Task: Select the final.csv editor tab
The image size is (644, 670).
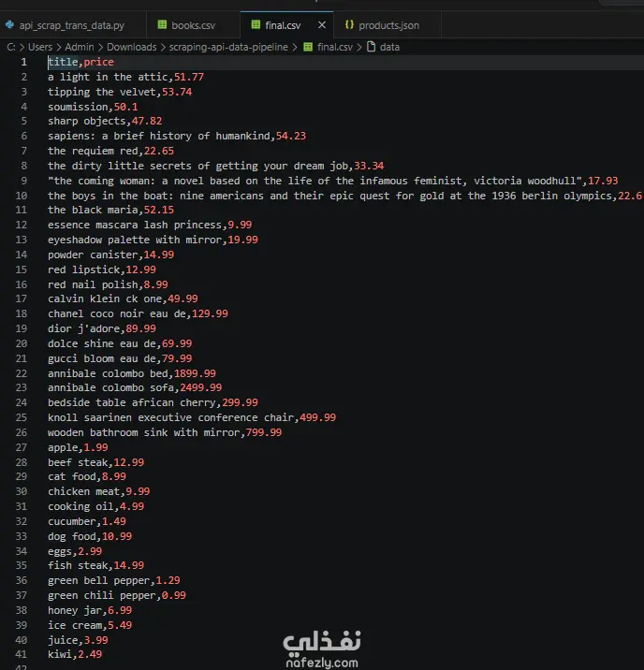Action: coord(283,25)
